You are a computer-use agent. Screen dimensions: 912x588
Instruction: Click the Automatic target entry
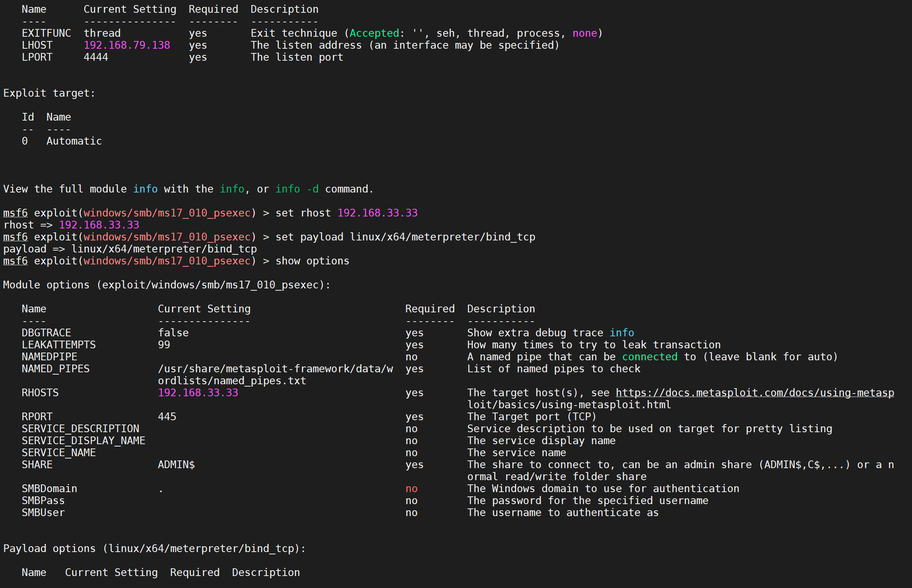[x=74, y=141]
